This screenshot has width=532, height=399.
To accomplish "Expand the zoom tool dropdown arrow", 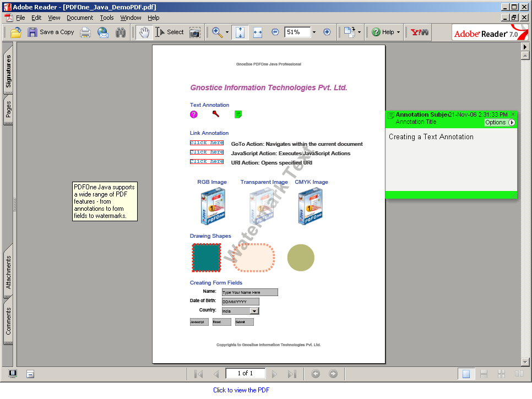I will pos(227,32).
